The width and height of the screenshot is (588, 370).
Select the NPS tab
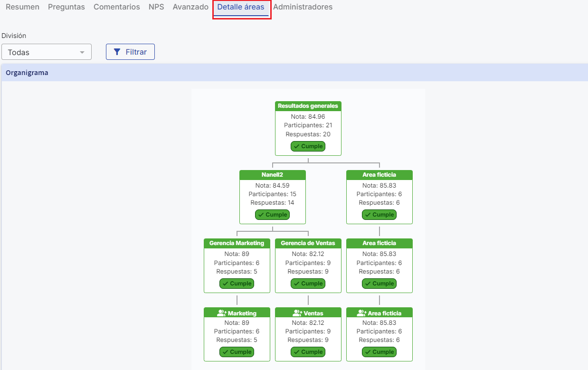coord(156,7)
